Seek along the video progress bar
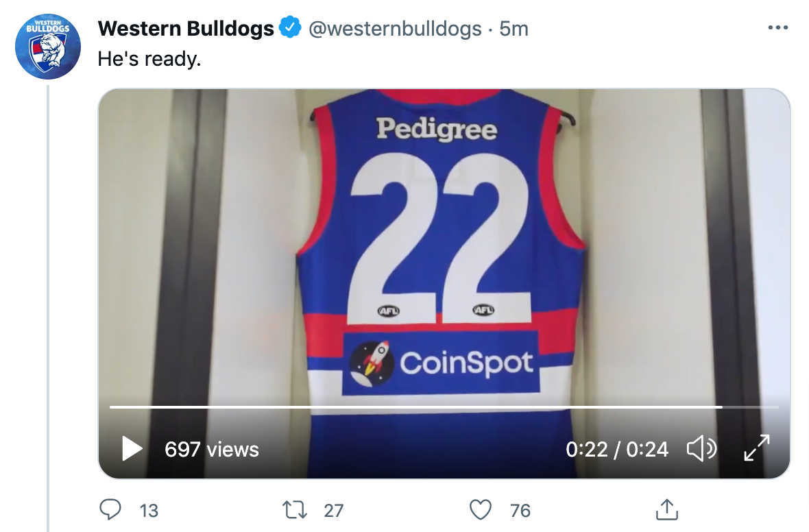Viewport: 809px width, 532px height. tap(444, 407)
